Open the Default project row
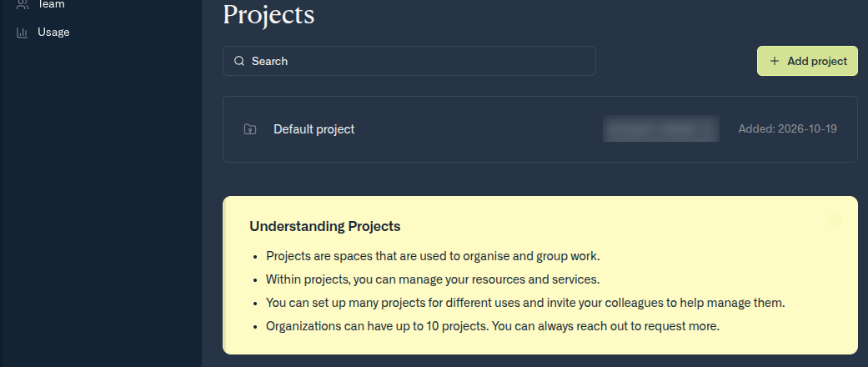This screenshot has height=367, width=868. point(539,129)
